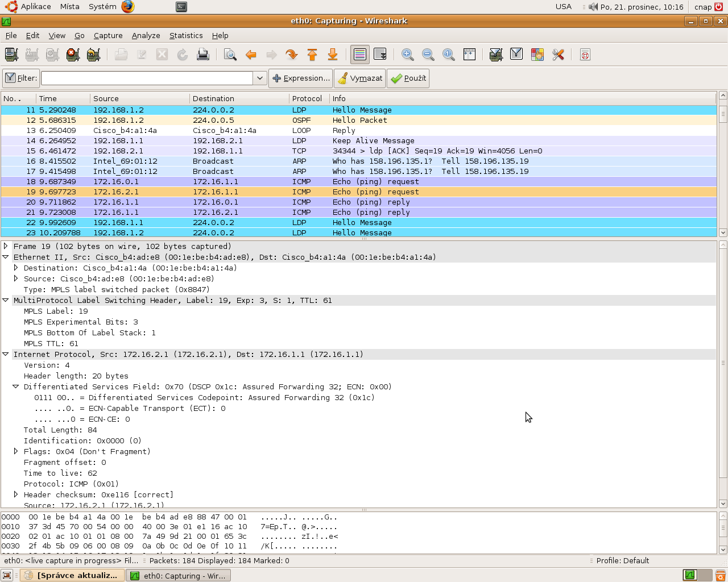
Task: Open the View menu
Action: tap(57, 35)
